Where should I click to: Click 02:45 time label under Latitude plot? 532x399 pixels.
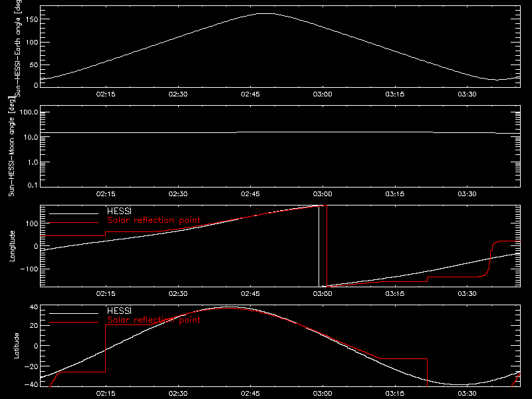point(251,394)
